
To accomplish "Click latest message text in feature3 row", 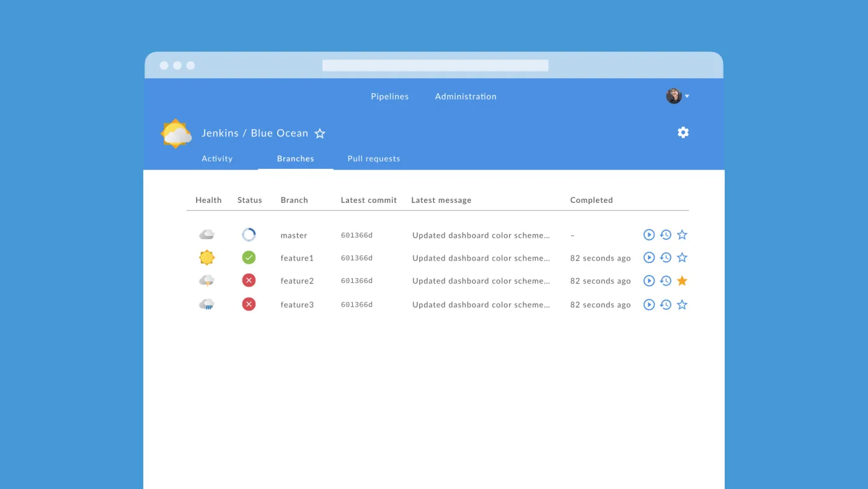I will [481, 305].
